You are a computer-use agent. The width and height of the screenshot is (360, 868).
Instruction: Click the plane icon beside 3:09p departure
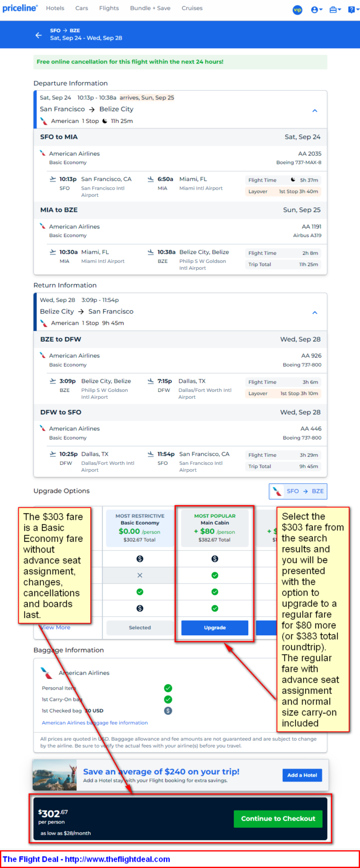[x=53, y=381]
